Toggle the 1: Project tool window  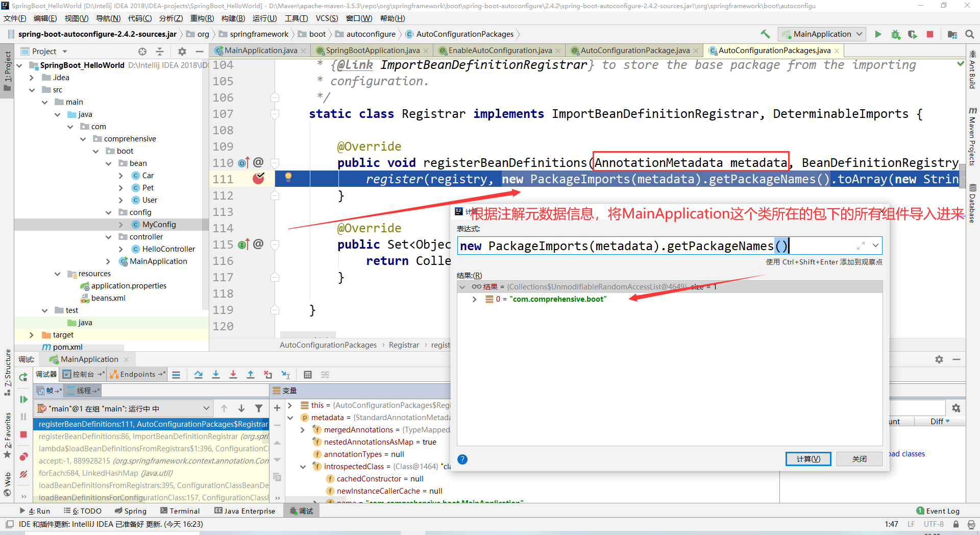tap(7, 70)
